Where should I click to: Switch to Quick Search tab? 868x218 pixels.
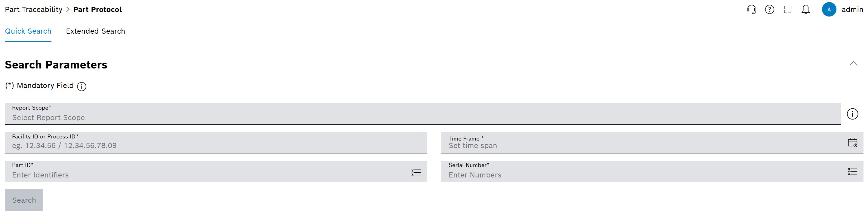tap(28, 31)
